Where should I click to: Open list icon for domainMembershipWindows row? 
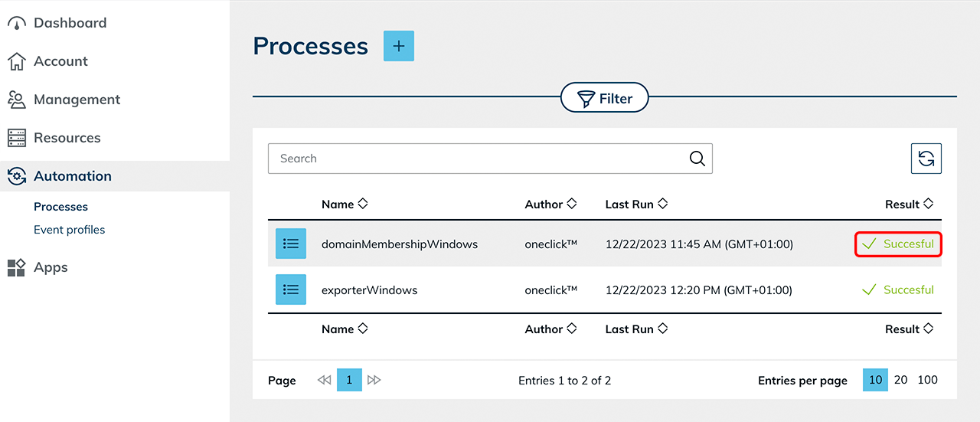click(291, 244)
